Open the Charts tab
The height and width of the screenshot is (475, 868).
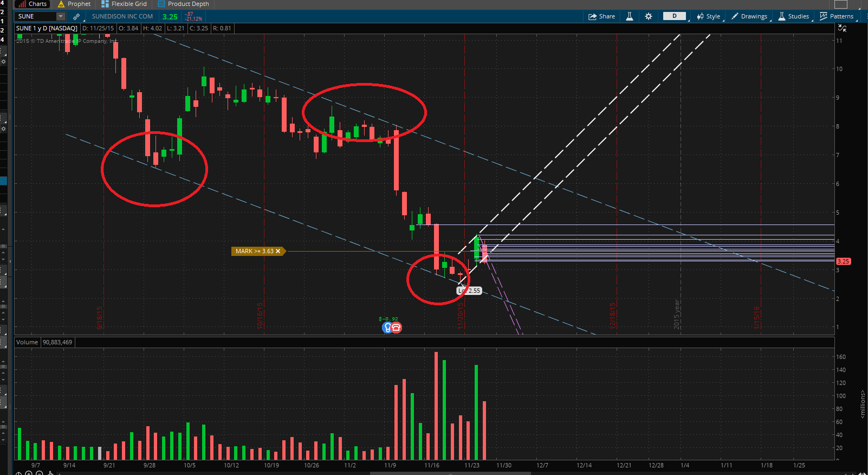pyautogui.click(x=33, y=4)
